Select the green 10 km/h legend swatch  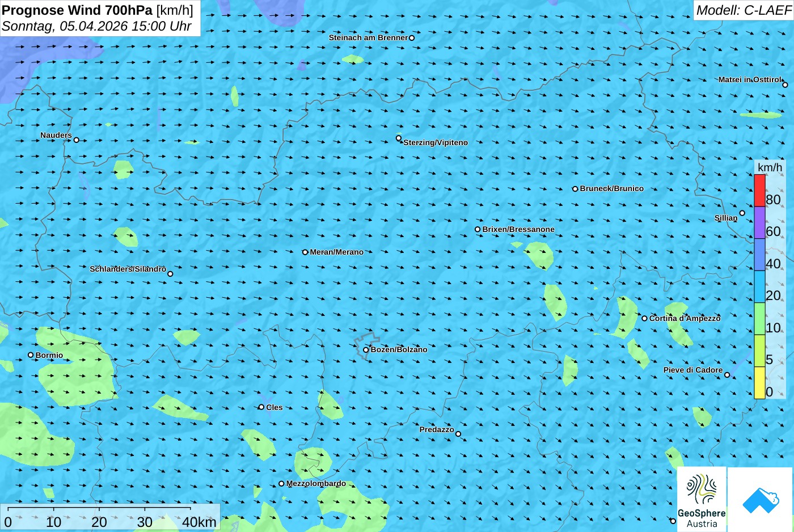pyautogui.click(x=759, y=319)
